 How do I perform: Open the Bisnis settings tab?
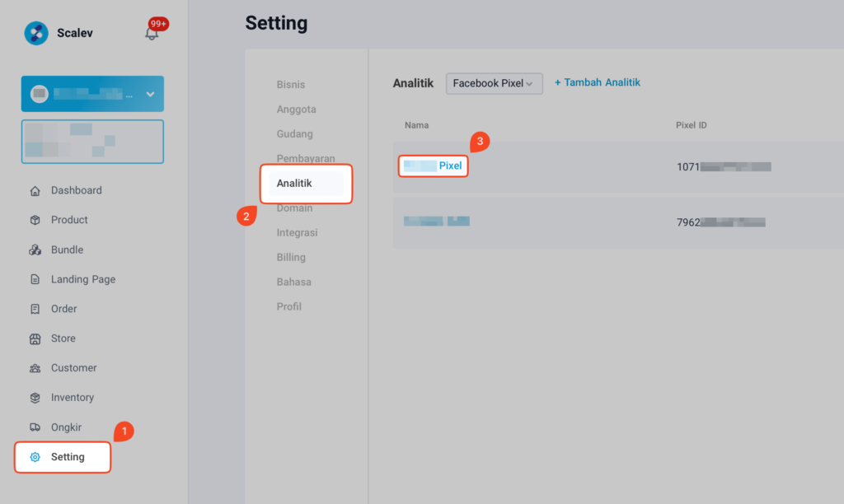tap(291, 85)
